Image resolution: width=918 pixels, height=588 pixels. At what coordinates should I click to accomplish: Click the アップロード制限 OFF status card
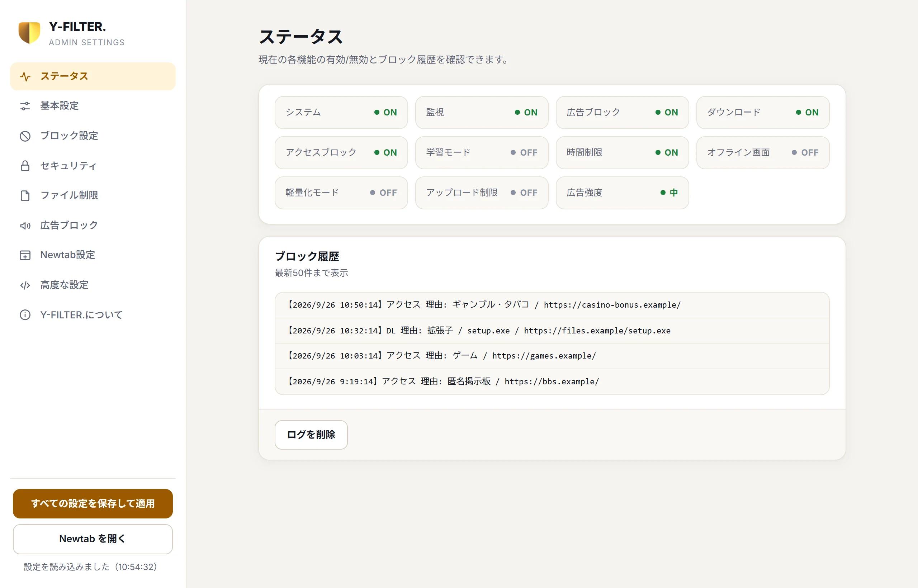coord(482,193)
